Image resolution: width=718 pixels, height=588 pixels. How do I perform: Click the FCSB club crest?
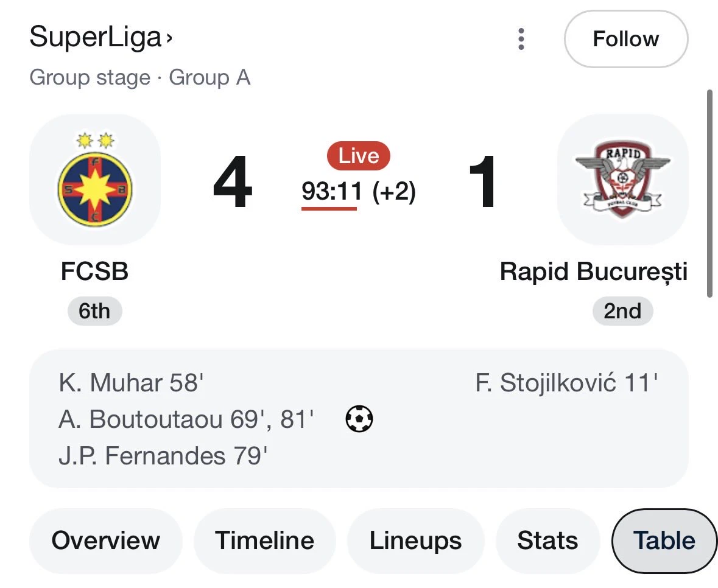click(x=95, y=180)
